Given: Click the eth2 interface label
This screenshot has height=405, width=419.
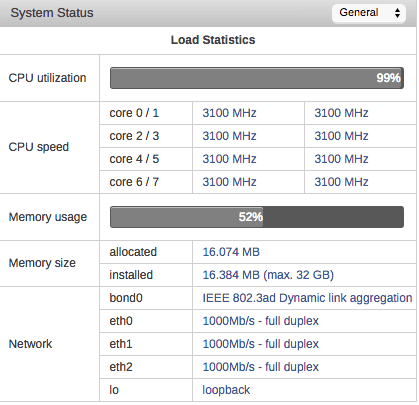Looking at the screenshot, I should [121, 367].
